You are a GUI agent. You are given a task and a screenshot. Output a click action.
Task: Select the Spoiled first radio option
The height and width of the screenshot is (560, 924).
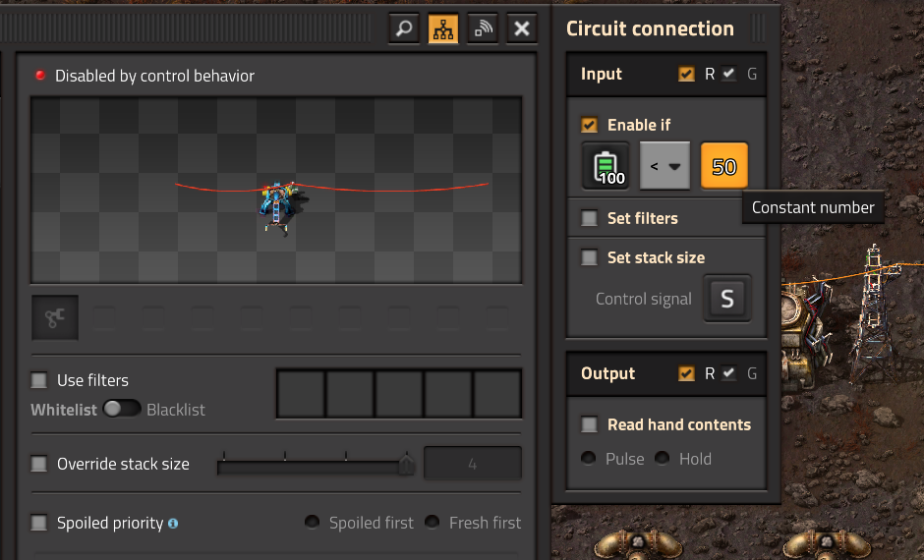(312, 523)
